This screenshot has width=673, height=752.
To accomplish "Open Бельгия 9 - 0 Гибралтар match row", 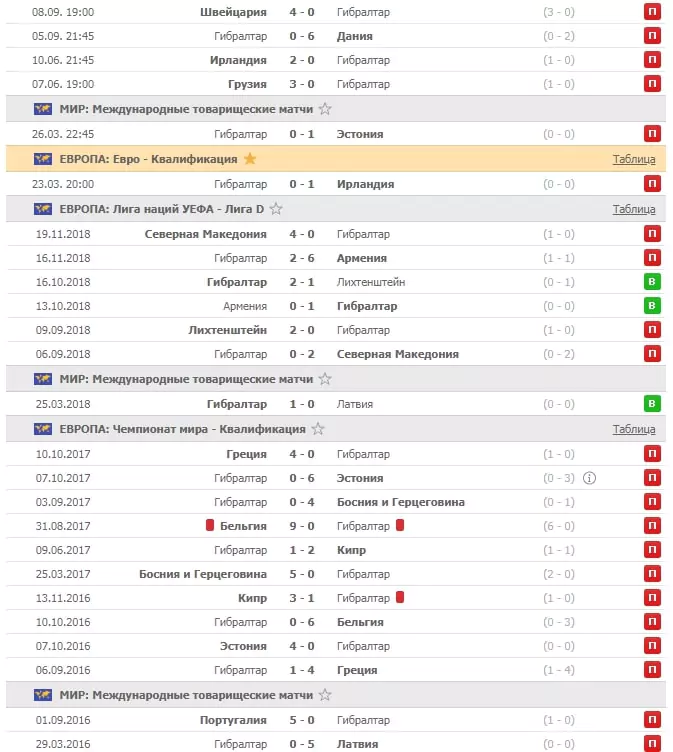I will click(x=336, y=526).
